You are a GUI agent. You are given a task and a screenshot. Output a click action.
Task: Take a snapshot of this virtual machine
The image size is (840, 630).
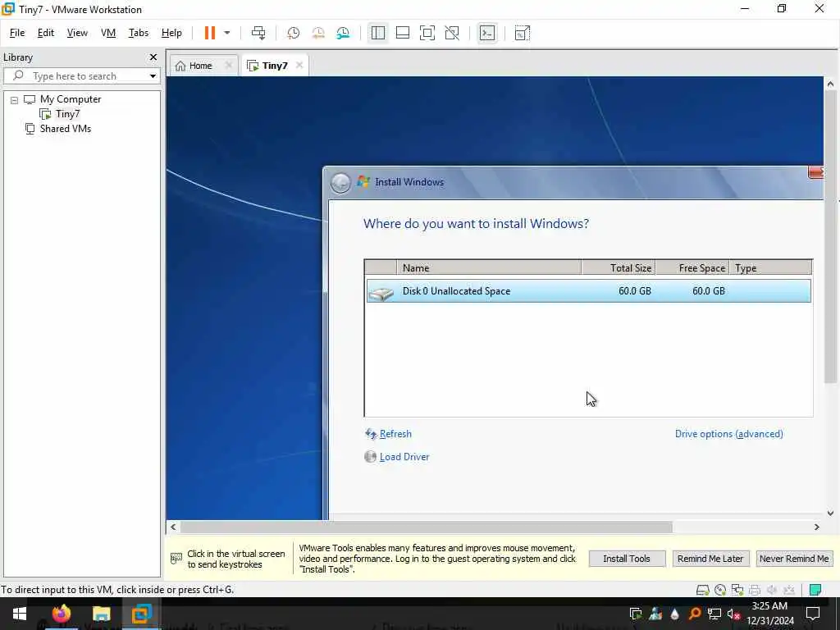(x=293, y=33)
